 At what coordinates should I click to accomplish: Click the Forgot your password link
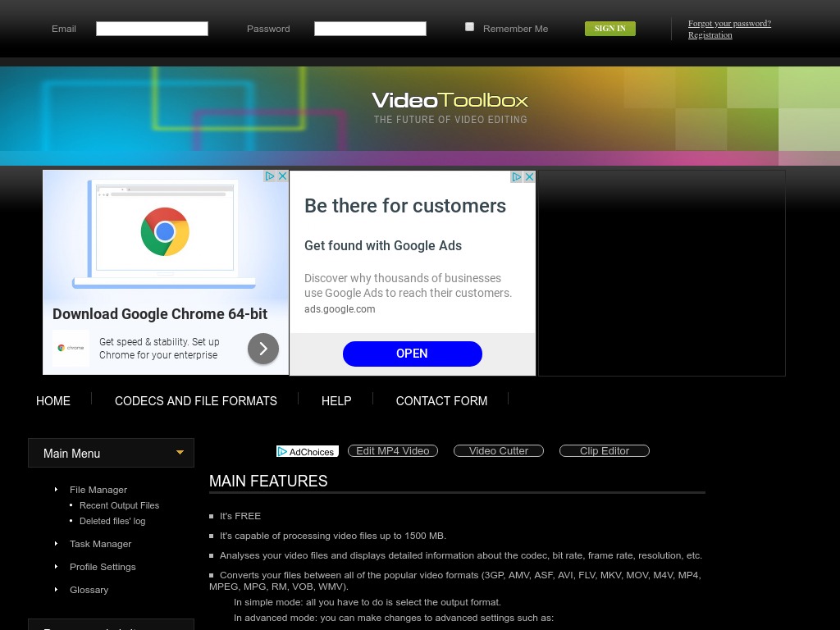(x=729, y=24)
